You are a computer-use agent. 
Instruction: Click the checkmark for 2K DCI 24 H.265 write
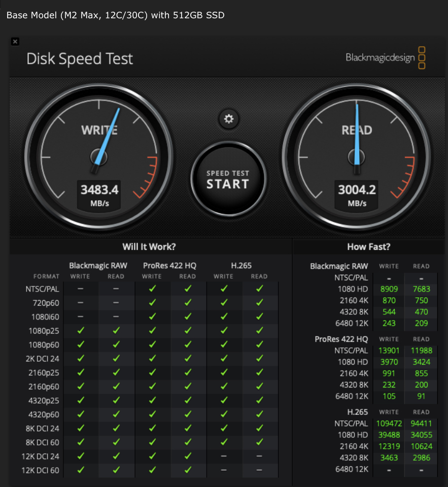coord(224,359)
